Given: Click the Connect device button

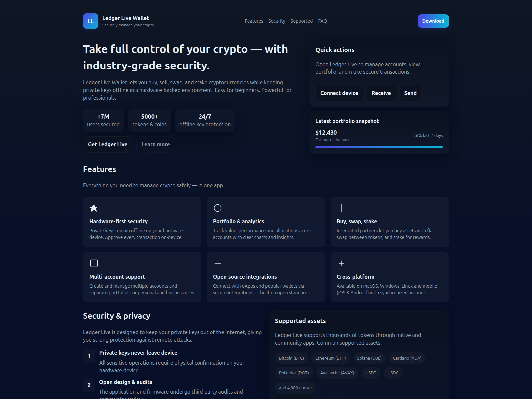Looking at the screenshot, I should (339, 93).
